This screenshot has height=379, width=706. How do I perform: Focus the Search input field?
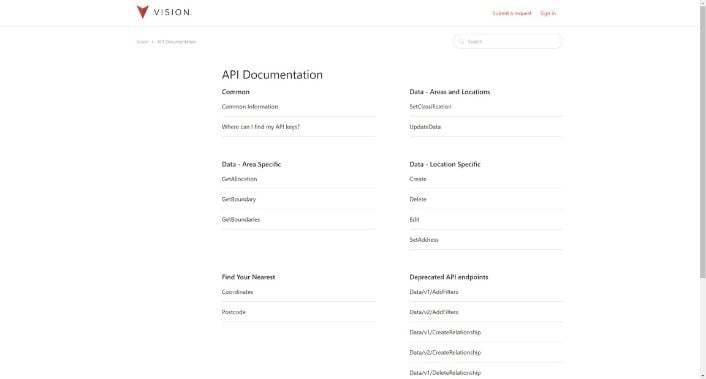point(508,41)
